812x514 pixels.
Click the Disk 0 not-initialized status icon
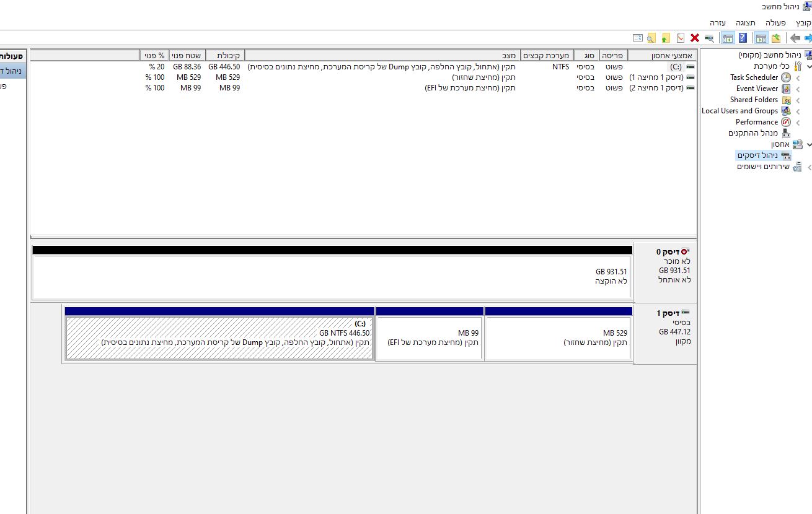[684, 252]
